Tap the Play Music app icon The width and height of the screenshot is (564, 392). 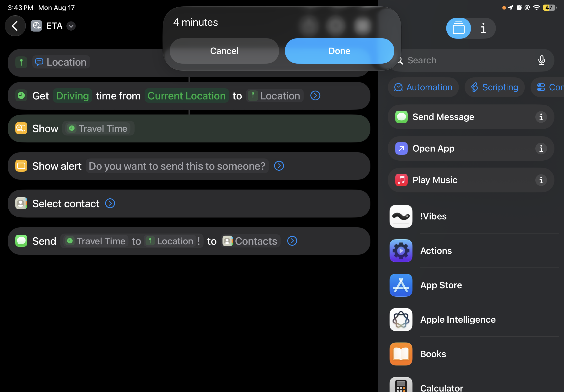coord(401,180)
